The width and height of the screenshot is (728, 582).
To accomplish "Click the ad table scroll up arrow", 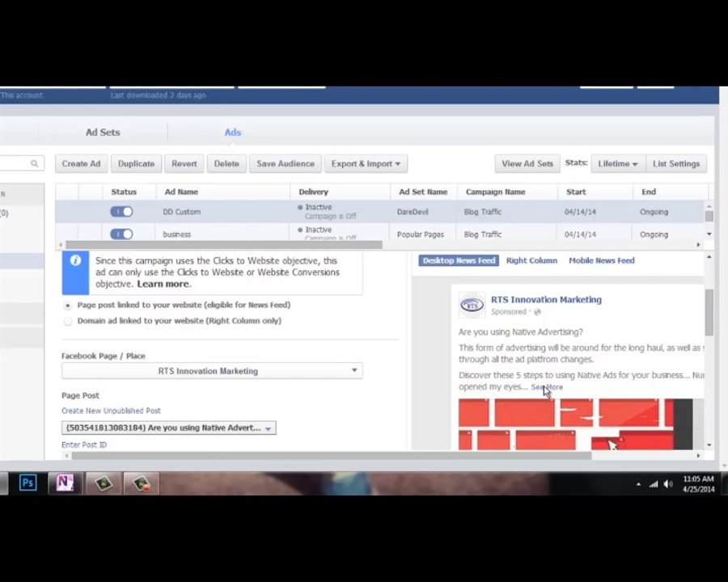I will coord(709,206).
